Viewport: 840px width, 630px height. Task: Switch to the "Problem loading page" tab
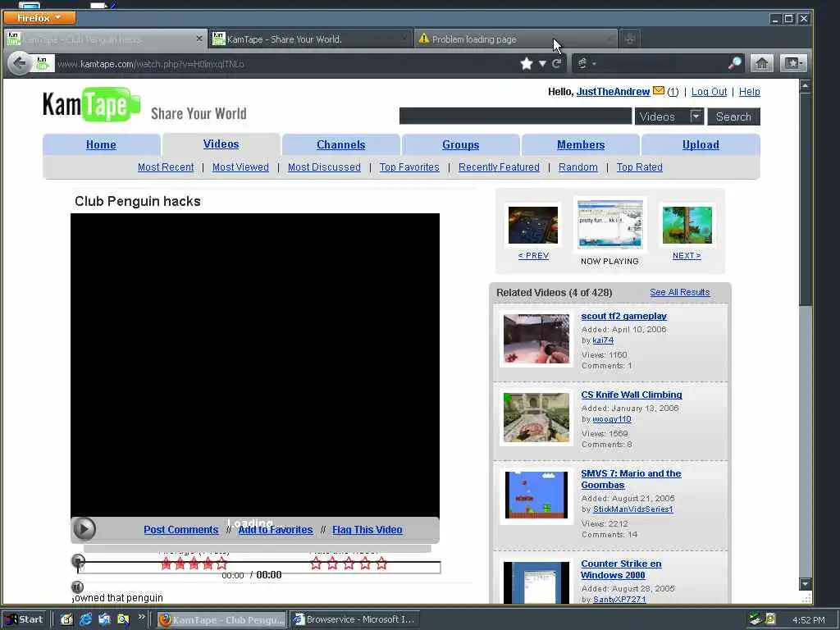[517, 39]
